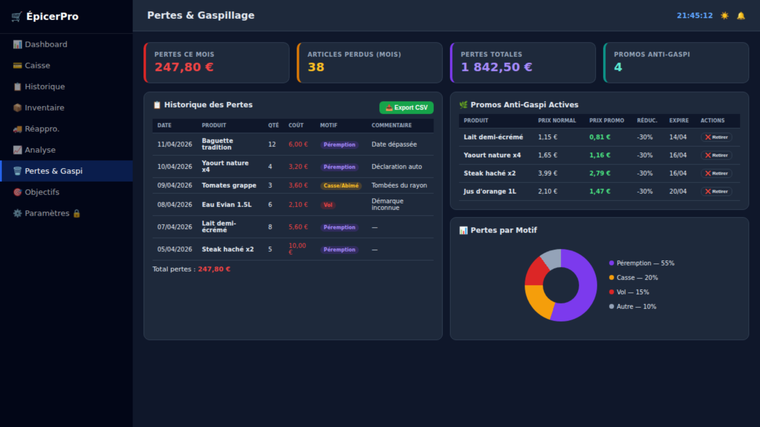Open notifications bell icon
Screen dimensions: 760x427
[x=741, y=16]
